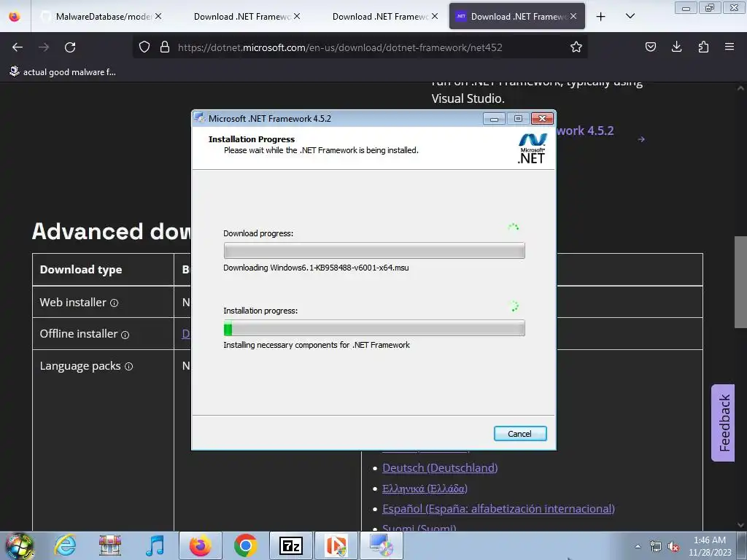Click the site security padlock icon
The width and height of the screenshot is (747, 560).
165,47
